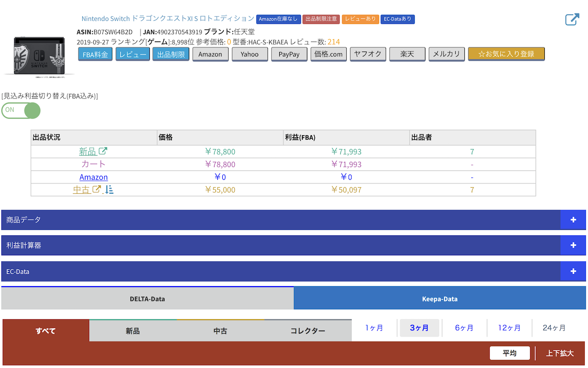Click the レビュー button

(x=133, y=54)
